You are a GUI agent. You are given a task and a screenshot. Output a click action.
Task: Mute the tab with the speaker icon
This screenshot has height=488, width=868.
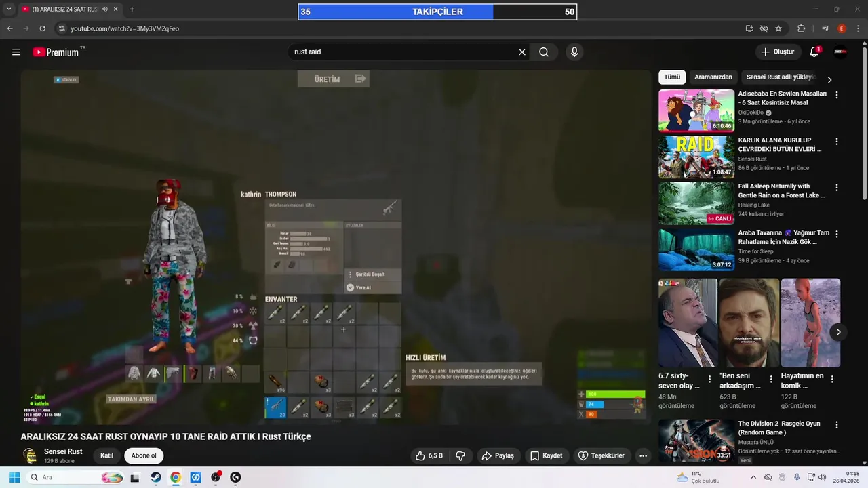[104, 9]
